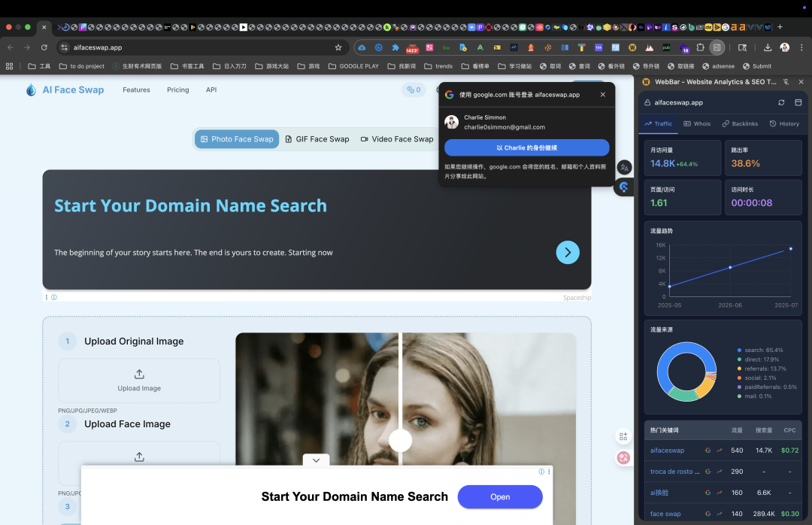Click the bottom ad's AdChoices info icon
Viewport: 812px width, 525px height.
541,472
